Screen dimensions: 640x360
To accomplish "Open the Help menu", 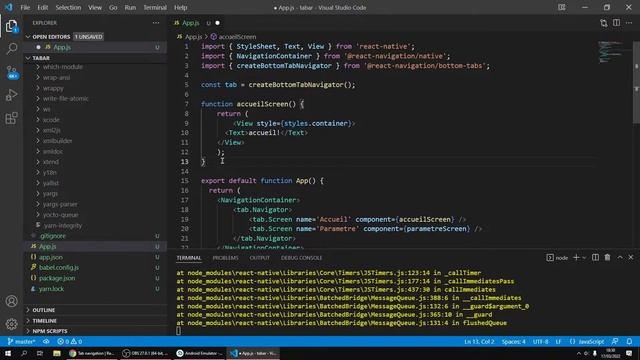I will pyautogui.click(x=180, y=7).
